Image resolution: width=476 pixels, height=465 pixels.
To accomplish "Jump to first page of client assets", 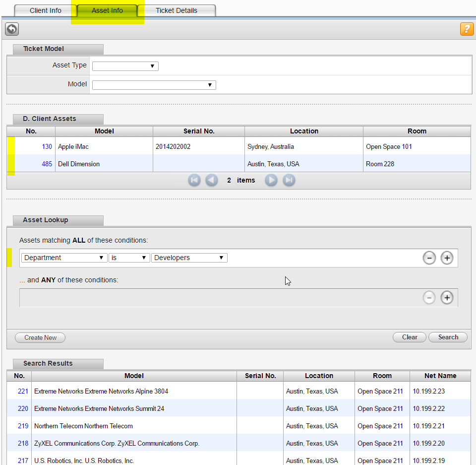I will pyautogui.click(x=194, y=180).
